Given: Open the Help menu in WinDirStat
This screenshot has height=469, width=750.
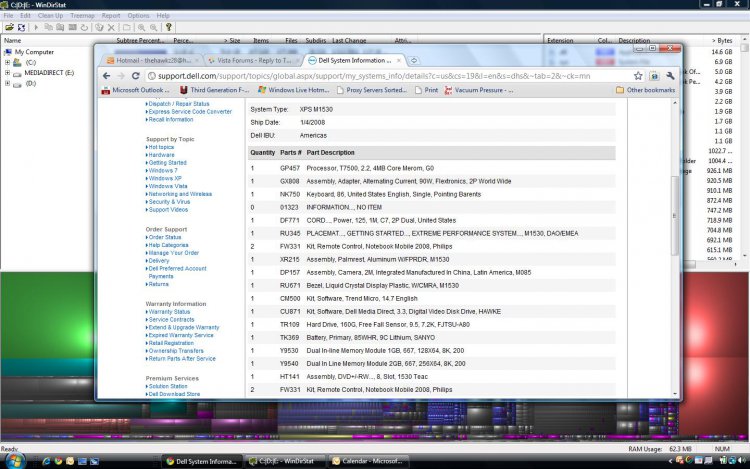Looking at the screenshot, I should pyautogui.click(x=163, y=16).
